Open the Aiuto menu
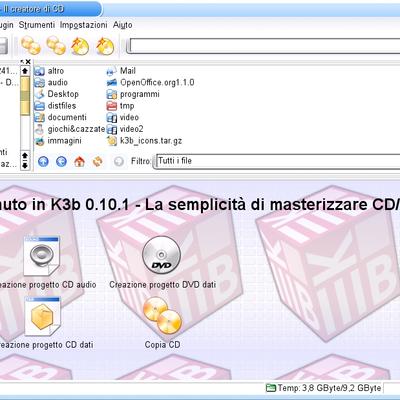This screenshot has width=400, height=400. 122,25
